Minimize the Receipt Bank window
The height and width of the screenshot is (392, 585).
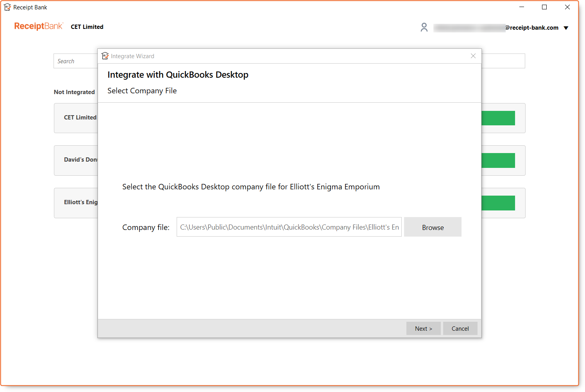coord(522,7)
